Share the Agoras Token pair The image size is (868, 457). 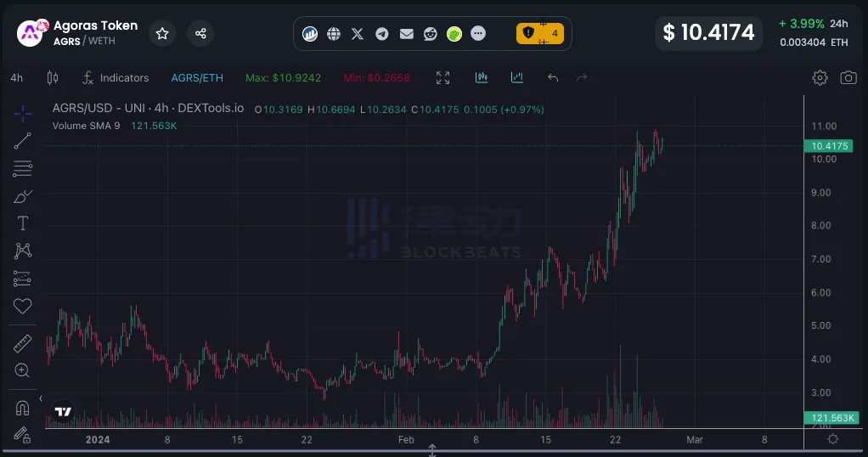tap(200, 34)
